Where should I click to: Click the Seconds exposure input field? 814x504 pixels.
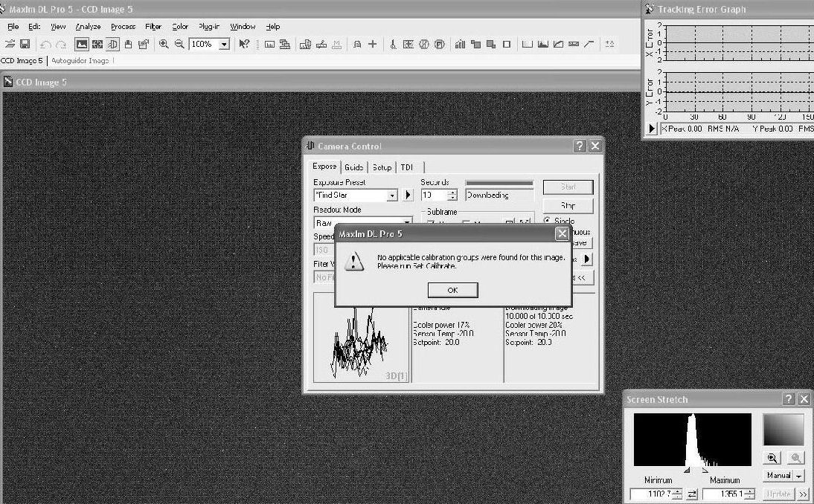(434, 195)
